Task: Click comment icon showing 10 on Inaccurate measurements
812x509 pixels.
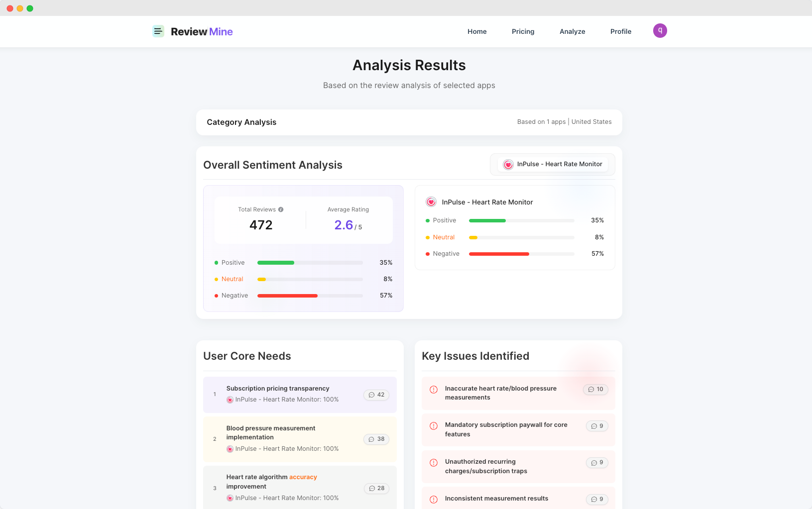Action: point(595,389)
